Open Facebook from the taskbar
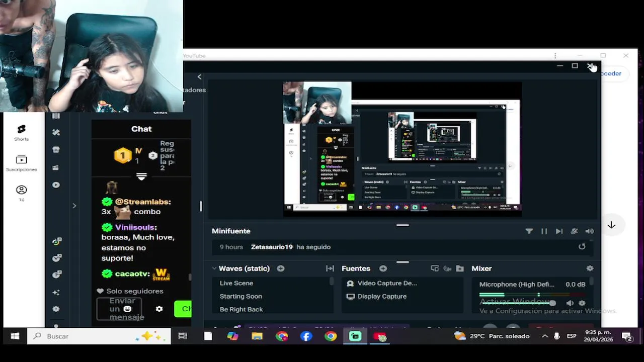The image size is (644, 362). tap(306, 336)
